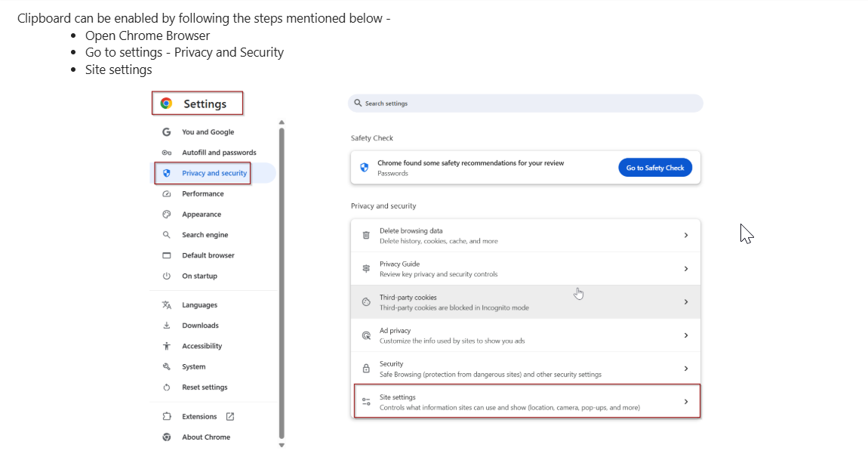The width and height of the screenshot is (868, 457).
Task: Open Extensions link in sidebar
Action: click(199, 416)
